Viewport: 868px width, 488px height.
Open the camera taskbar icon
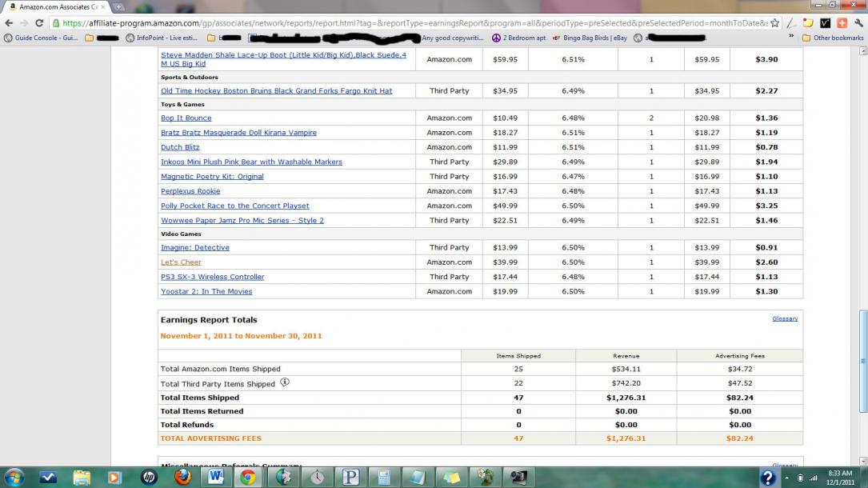tap(518, 478)
